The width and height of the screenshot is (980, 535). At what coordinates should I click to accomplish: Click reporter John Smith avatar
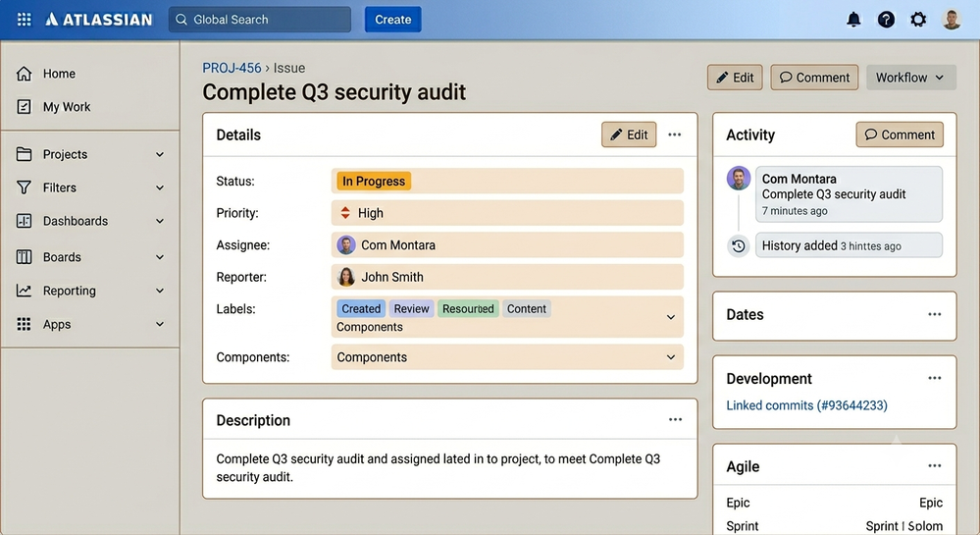point(346,277)
